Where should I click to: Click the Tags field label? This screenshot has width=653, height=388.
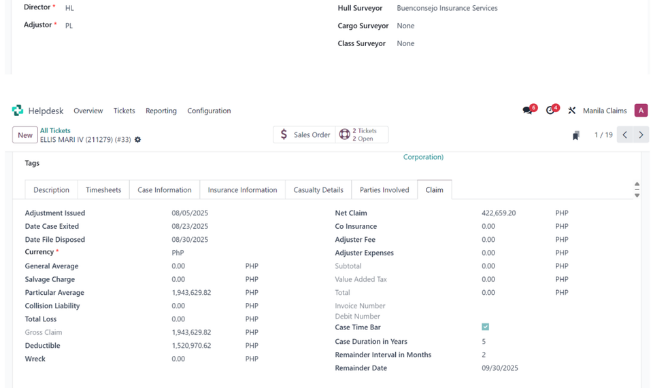click(32, 163)
